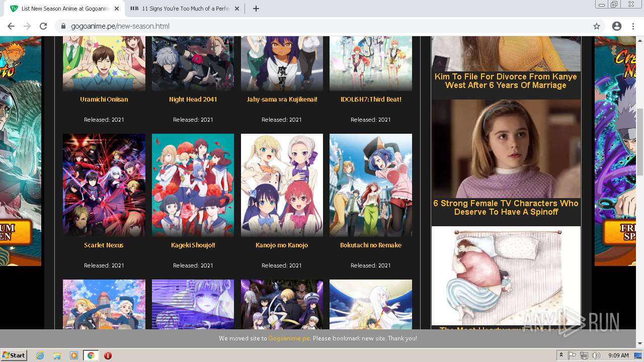The height and width of the screenshot is (362, 644).
Task: Switch to the List New Season Anime tab
Action: (x=64, y=9)
